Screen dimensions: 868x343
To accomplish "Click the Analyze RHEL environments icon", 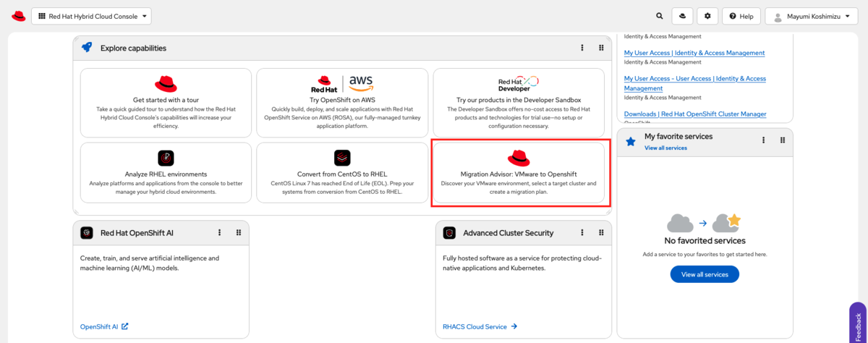I will click(x=166, y=158).
